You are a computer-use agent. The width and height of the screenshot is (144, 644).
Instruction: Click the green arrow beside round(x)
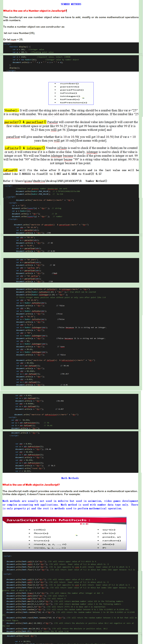click(77, 535)
